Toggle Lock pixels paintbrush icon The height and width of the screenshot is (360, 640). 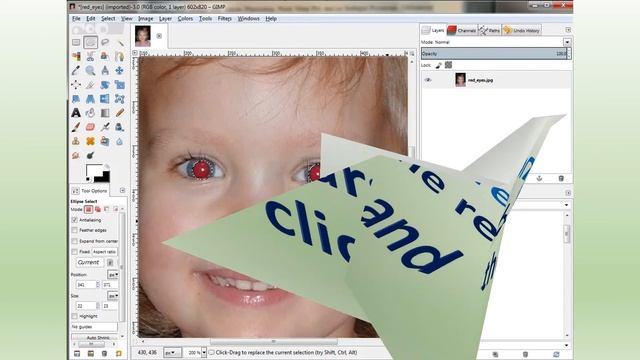(x=438, y=65)
